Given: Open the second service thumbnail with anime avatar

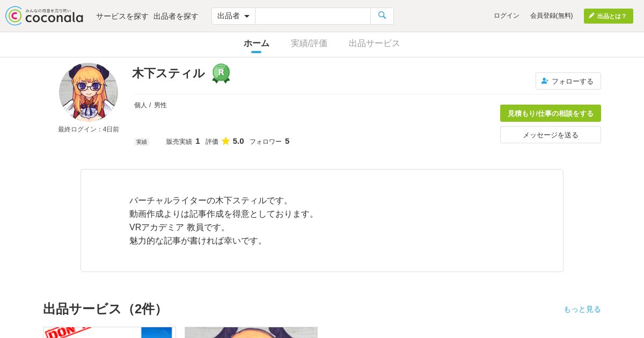Looking at the screenshot, I should tap(251, 333).
